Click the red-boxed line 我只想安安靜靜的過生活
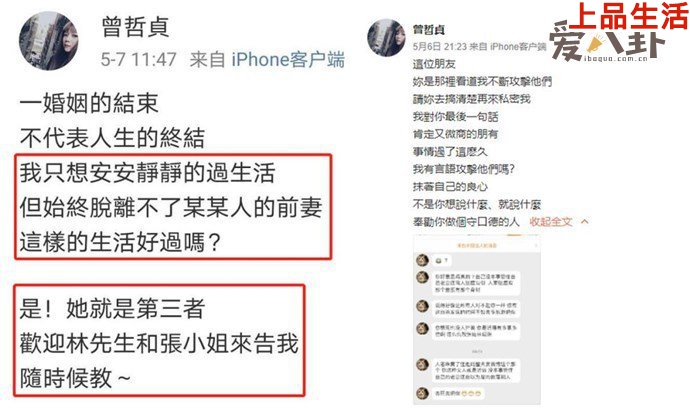 coord(147,172)
